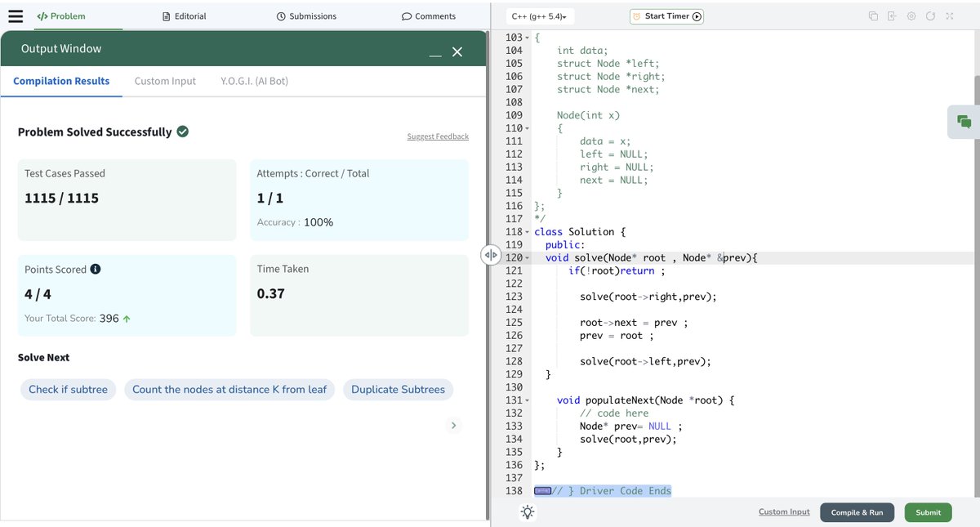
Task: Switch to Custom Input tab
Action: coord(165,81)
